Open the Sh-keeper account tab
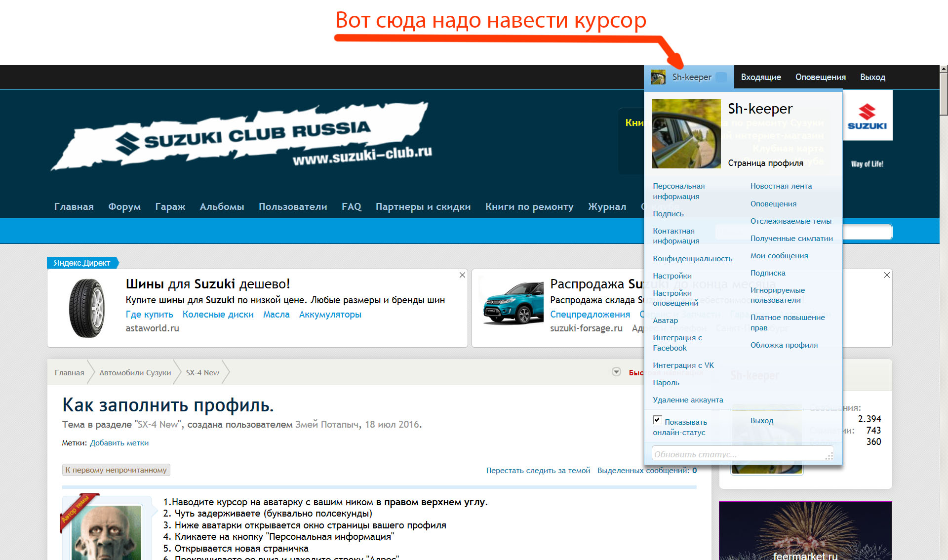948x560 pixels. tap(689, 77)
